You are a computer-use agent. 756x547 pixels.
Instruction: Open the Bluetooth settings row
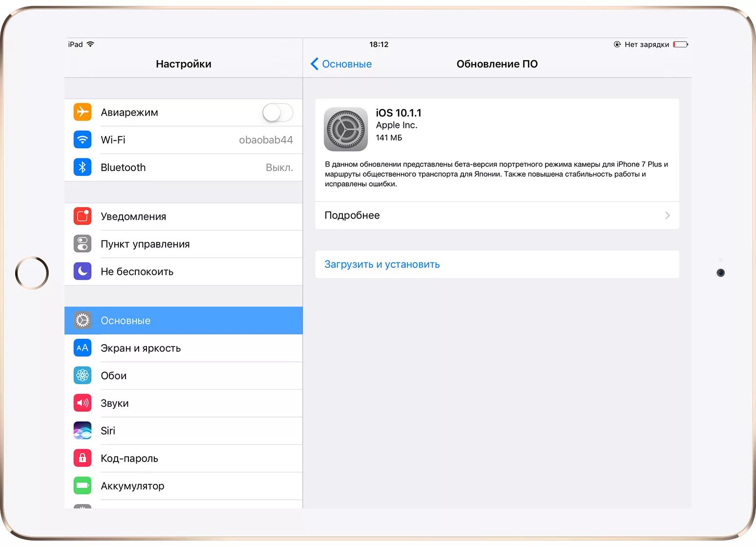(x=184, y=168)
